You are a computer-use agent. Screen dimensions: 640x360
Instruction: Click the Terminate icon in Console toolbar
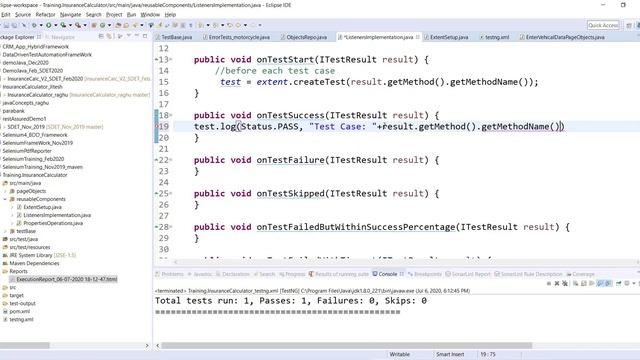point(549,283)
